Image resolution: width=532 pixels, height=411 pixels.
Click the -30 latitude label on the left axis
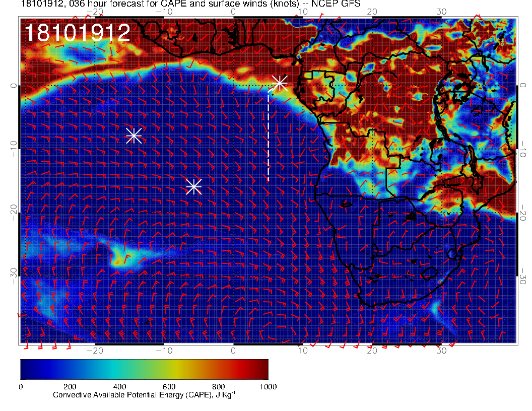[13, 275]
